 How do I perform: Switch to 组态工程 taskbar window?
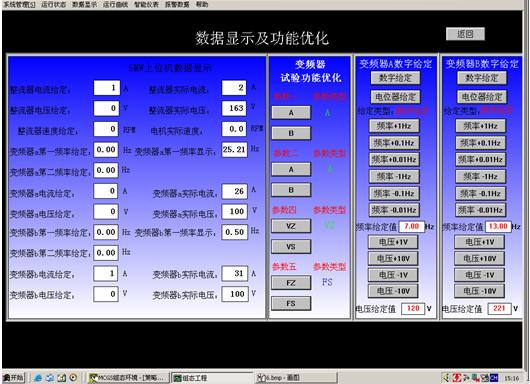(212, 378)
